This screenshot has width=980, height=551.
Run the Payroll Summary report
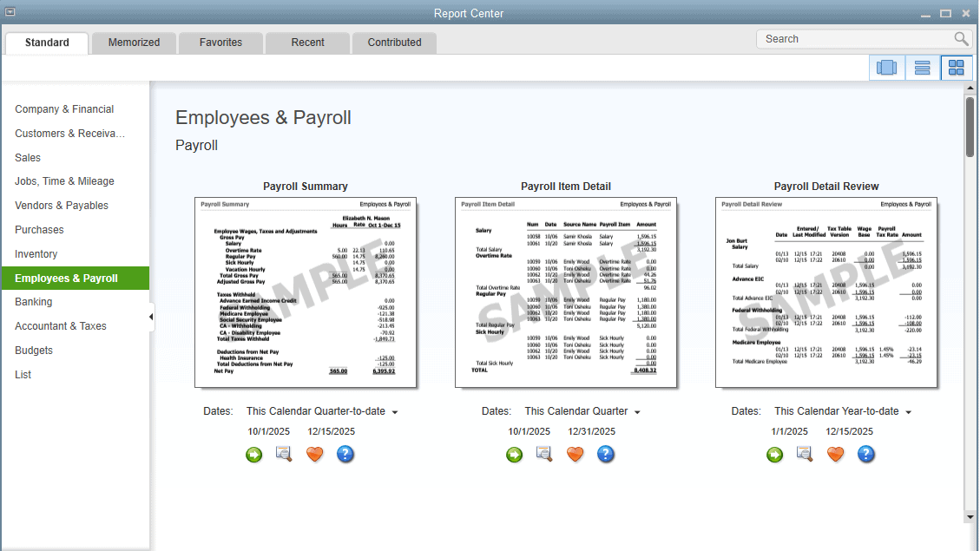pyautogui.click(x=253, y=454)
